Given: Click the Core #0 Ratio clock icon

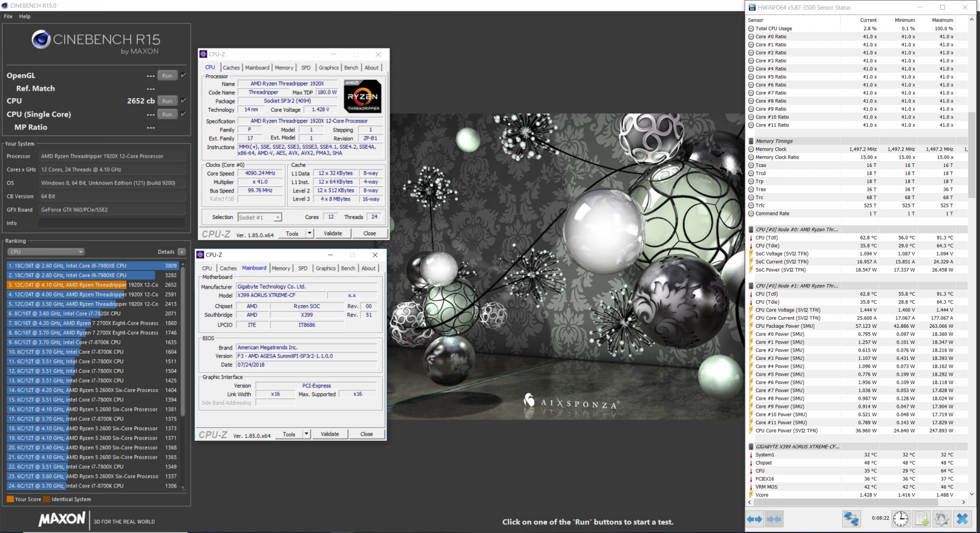Looking at the screenshot, I should point(751,37).
